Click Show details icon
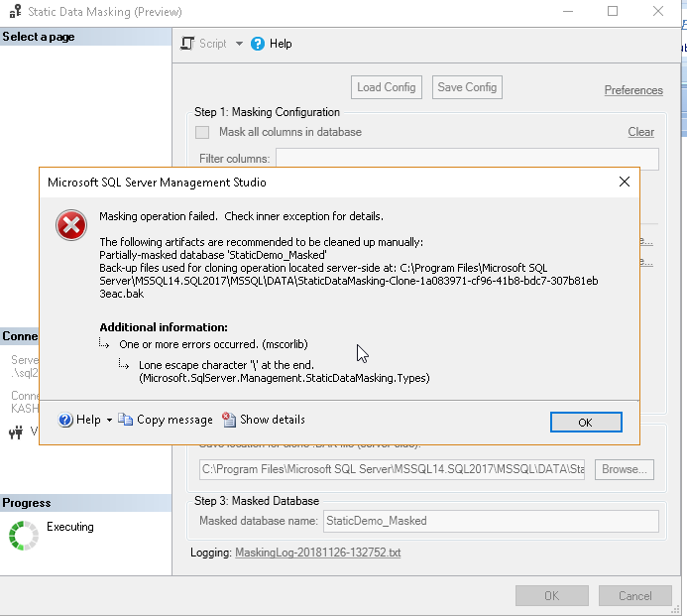Viewport: 687px width, 616px height. (229, 420)
